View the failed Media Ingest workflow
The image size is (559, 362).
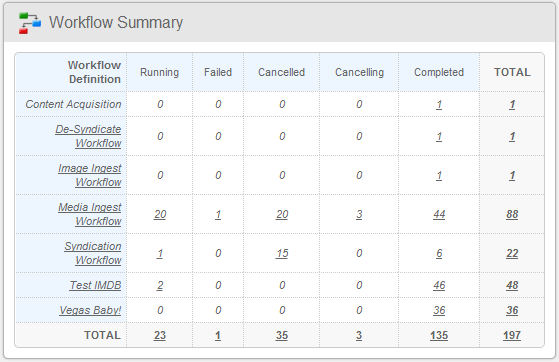point(218,214)
